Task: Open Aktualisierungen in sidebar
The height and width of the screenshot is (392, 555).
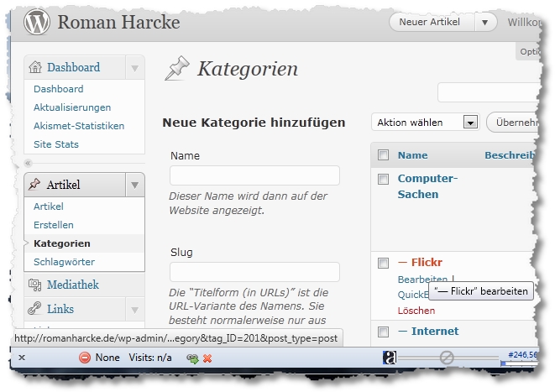Action: pyautogui.click(x=72, y=107)
